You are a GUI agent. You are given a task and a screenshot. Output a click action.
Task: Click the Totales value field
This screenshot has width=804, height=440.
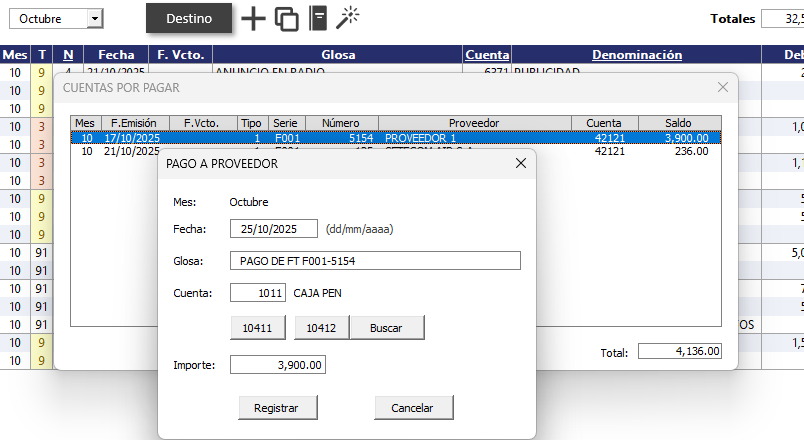(x=783, y=18)
